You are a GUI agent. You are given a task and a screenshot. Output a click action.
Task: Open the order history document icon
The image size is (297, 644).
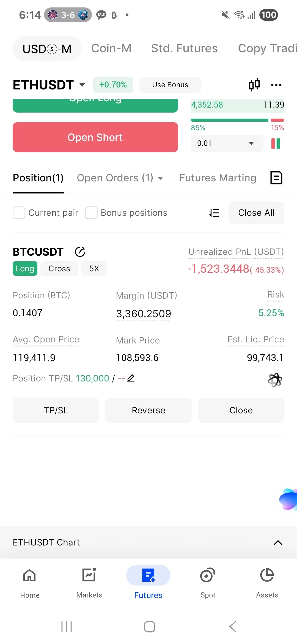click(276, 178)
